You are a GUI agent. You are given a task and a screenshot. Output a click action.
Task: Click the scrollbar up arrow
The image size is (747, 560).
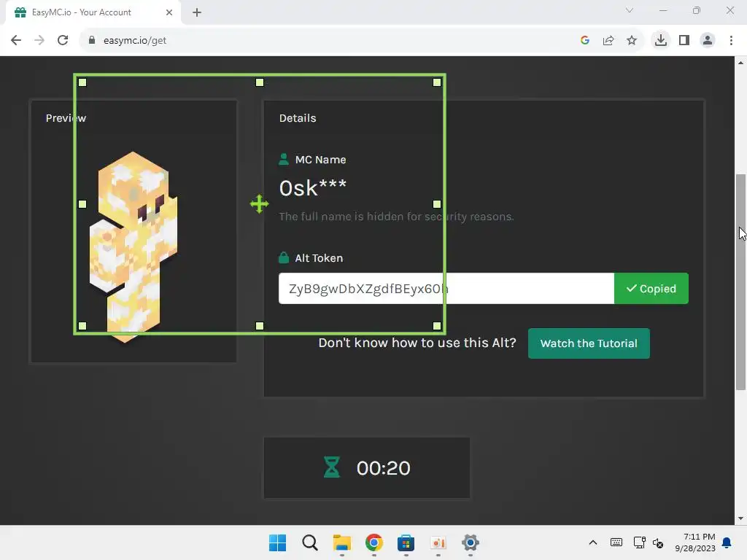point(741,63)
